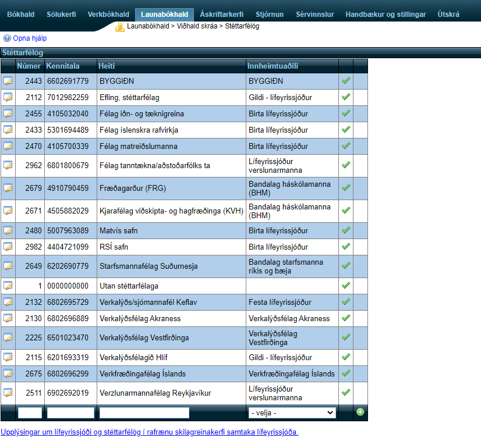The image size is (481, 448).
Task: Toggle green checkmark for RSÍ safn
Action: (x=345, y=247)
